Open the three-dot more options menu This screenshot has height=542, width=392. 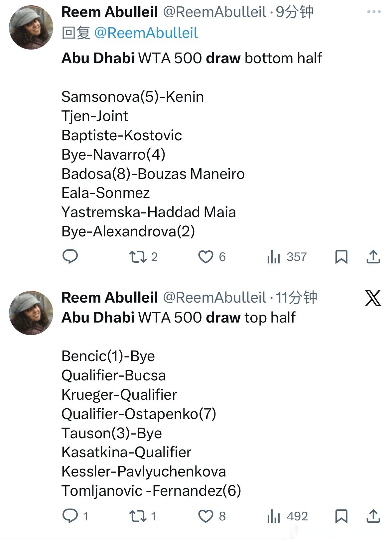pos(374,12)
